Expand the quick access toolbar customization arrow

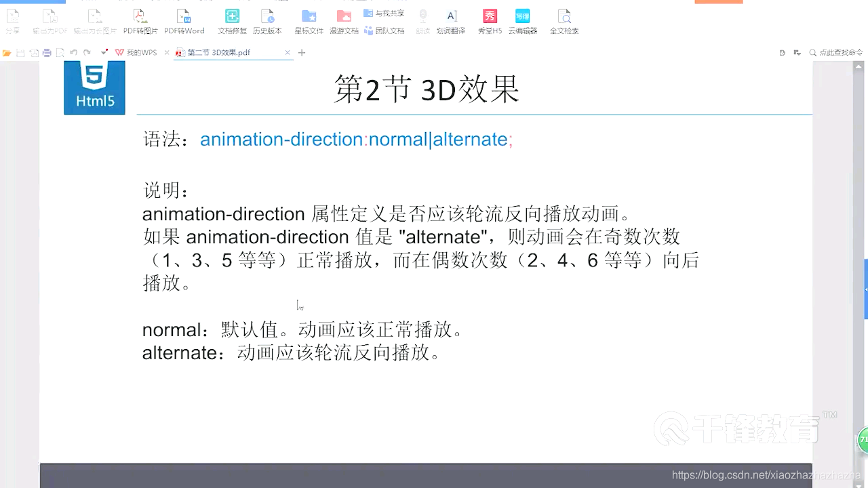pos(103,52)
